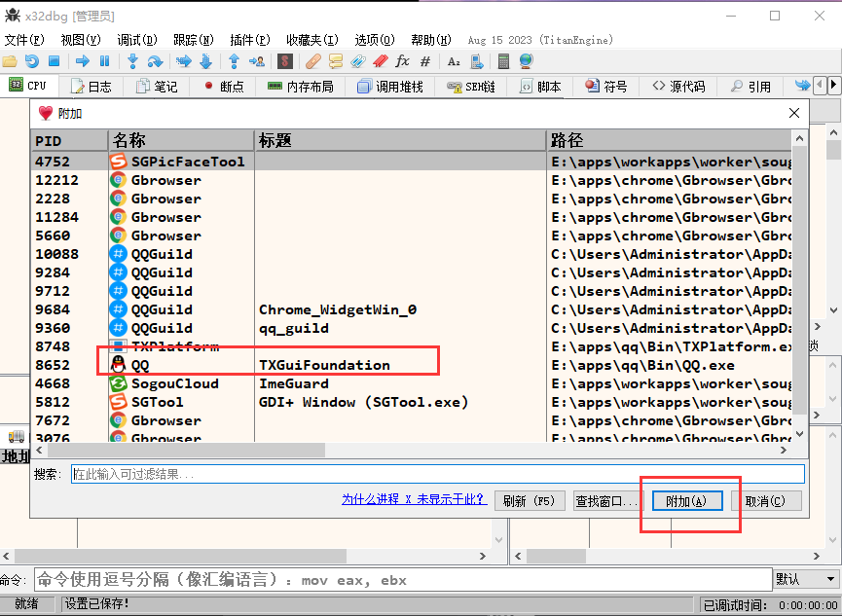This screenshot has height=616, width=842.
Task: Execute till return with the up arrow icon
Action: pos(235,61)
